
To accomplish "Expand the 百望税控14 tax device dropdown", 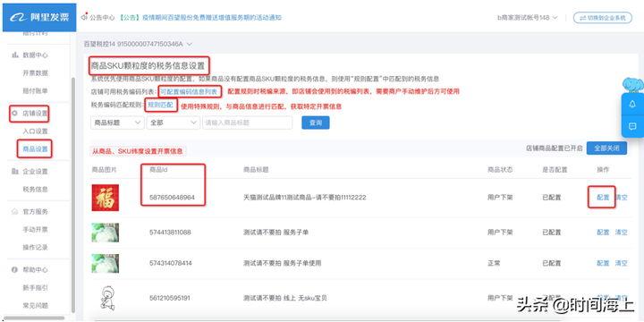I will 138,44.
